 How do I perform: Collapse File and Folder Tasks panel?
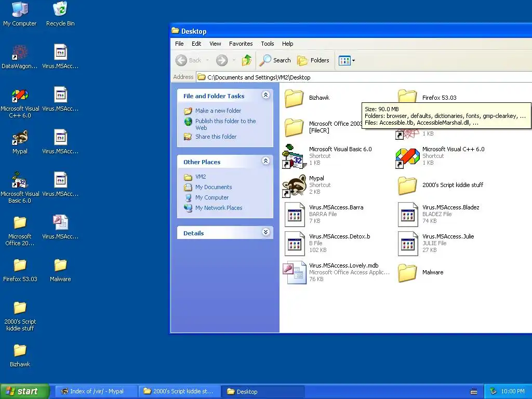coord(266,95)
